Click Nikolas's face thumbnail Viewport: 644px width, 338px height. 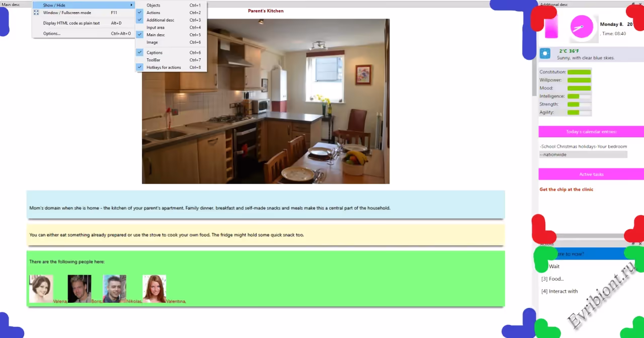coord(115,289)
